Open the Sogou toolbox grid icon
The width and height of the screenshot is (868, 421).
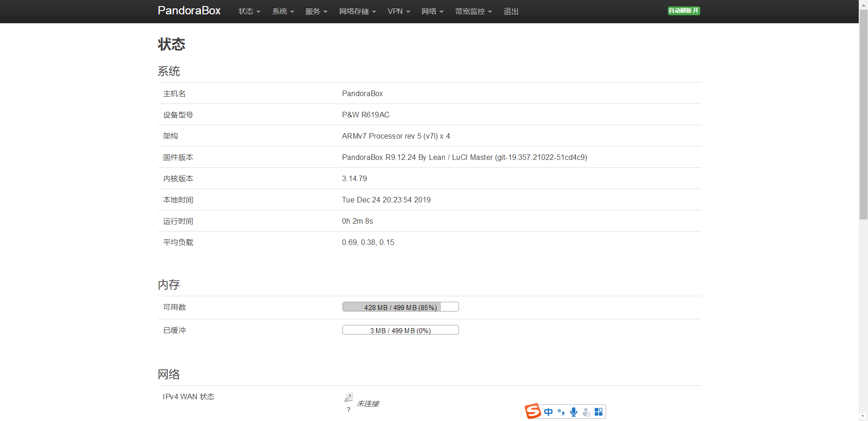click(x=599, y=412)
